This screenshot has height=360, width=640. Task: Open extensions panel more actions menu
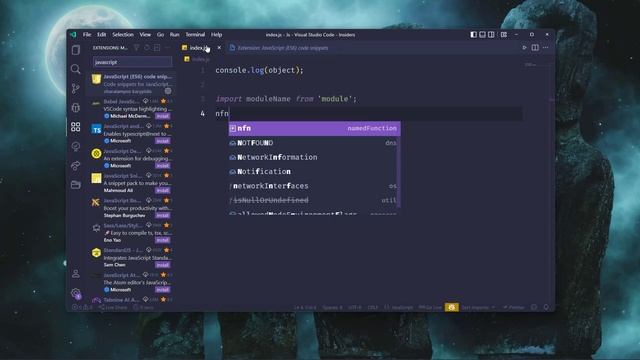(167, 48)
